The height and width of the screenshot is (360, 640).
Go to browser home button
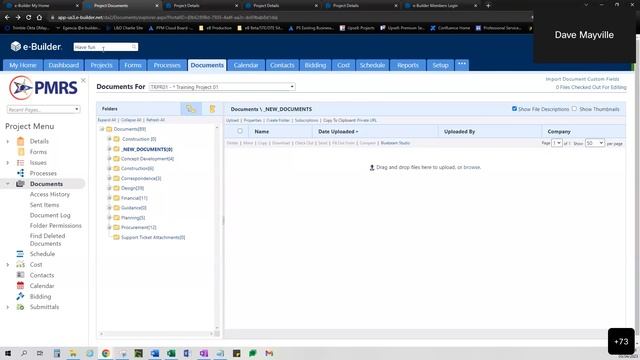[x=39, y=18]
